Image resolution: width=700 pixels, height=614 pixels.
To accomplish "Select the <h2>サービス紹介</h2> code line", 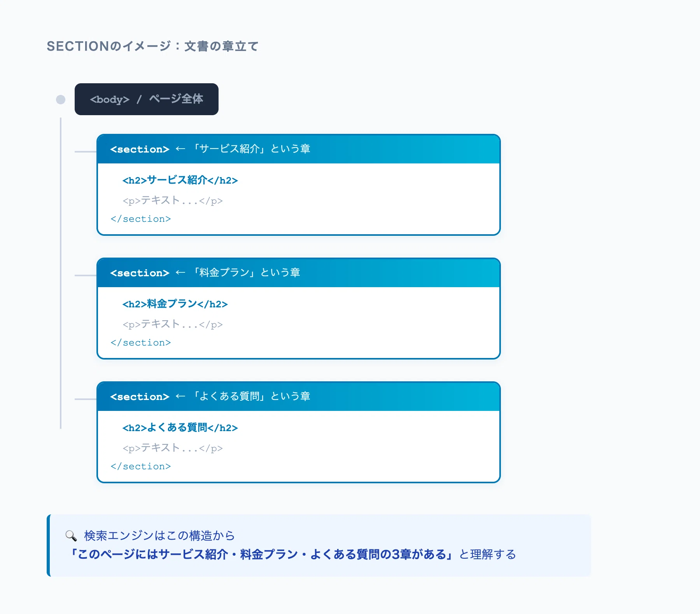I will (180, 180).
